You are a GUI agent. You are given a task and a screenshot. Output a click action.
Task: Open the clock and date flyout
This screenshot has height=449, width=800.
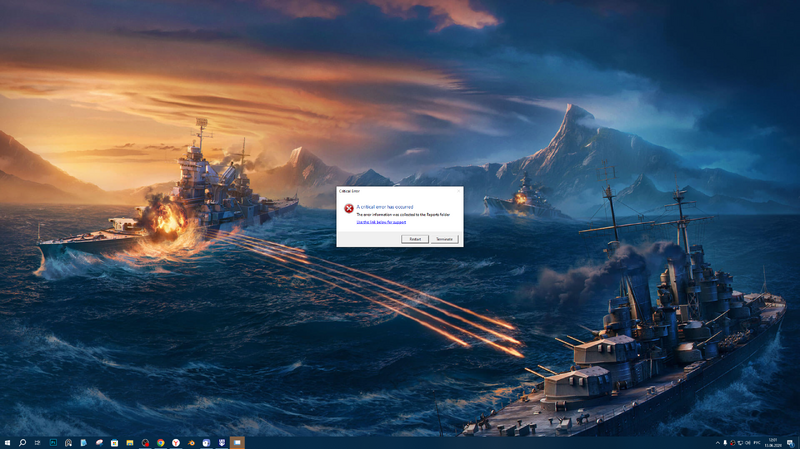pos(773,442)
